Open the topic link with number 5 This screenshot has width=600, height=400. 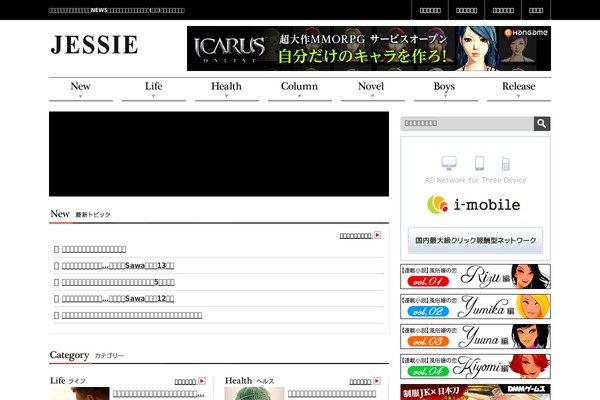point(118,282)
